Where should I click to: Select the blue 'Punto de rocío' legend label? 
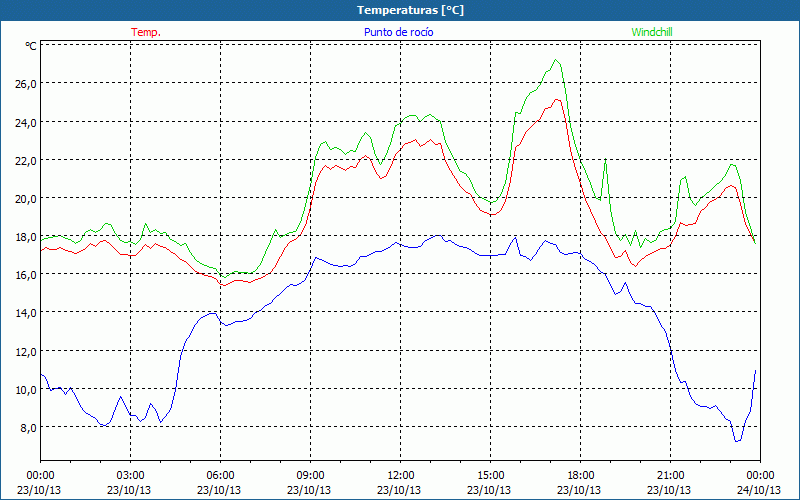point(398,32)
